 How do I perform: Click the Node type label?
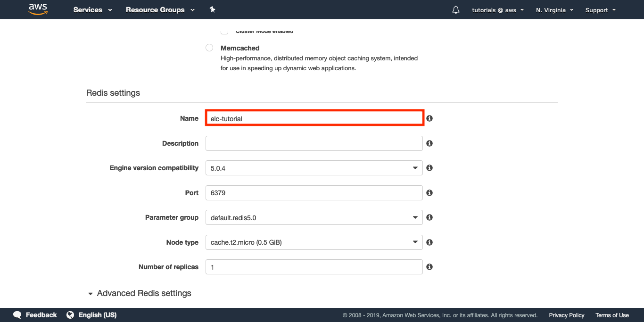tap(182, 242)
